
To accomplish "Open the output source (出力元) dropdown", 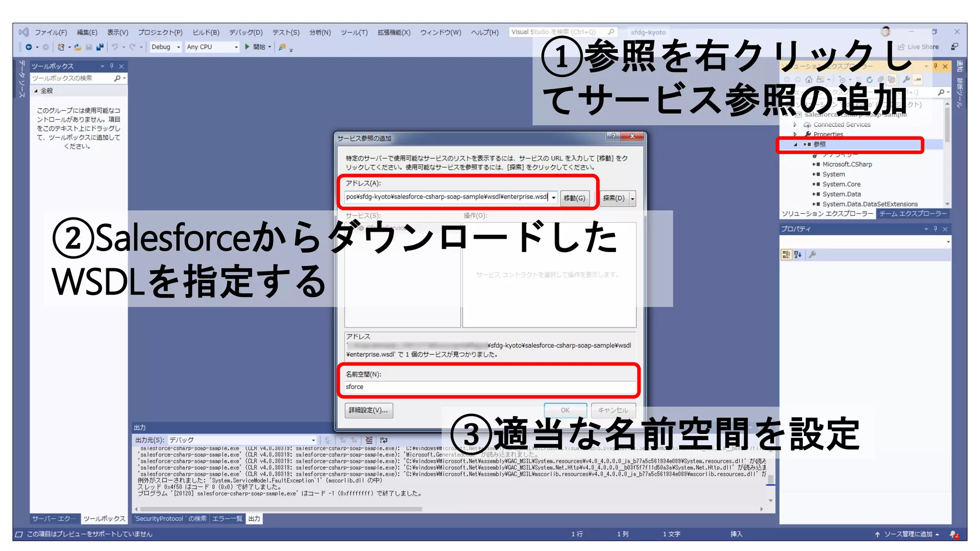I will click(x=313, y=440).
